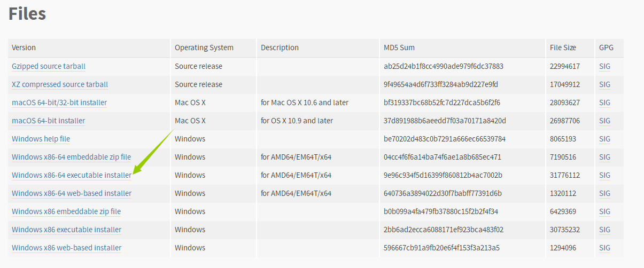Screen dimensions: 644x268
Task: Open the Gzipped source tarball link
Action: point(49,66)
